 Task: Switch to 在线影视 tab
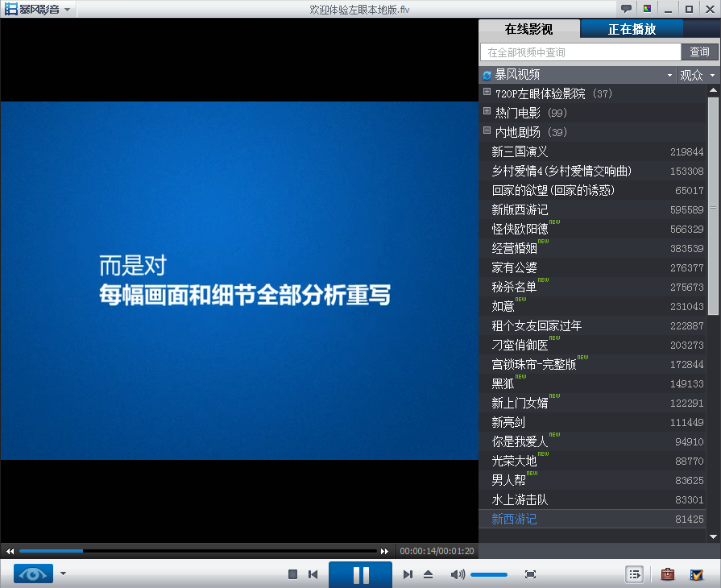[x=528, y=29]
